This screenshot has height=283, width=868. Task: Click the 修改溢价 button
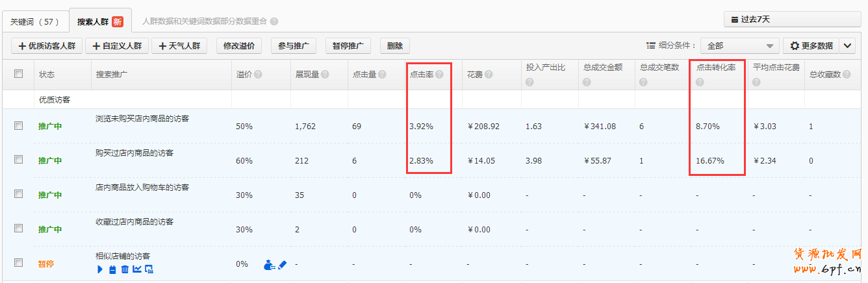click(239, 46)
